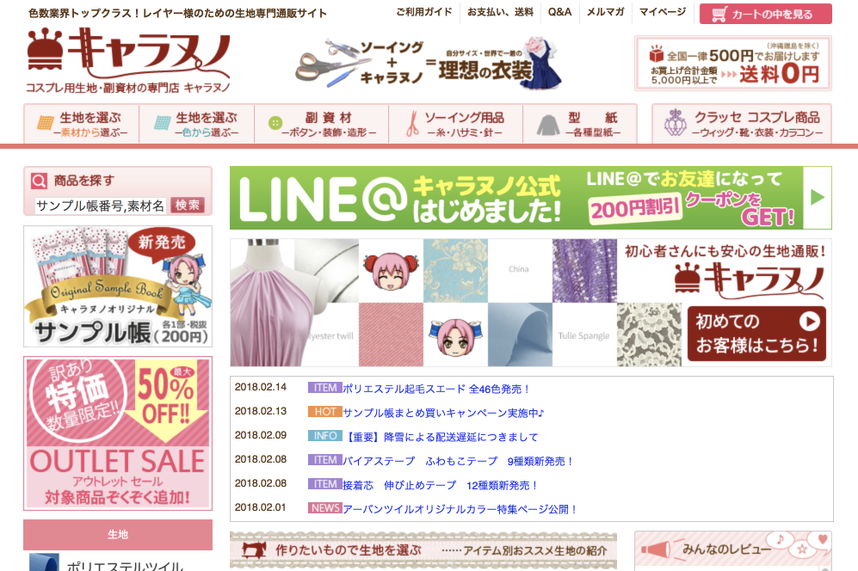The image size is (858, 571).
Task: Click the orange fabric icon 素材から選ぶ
Action: (45, 123)
